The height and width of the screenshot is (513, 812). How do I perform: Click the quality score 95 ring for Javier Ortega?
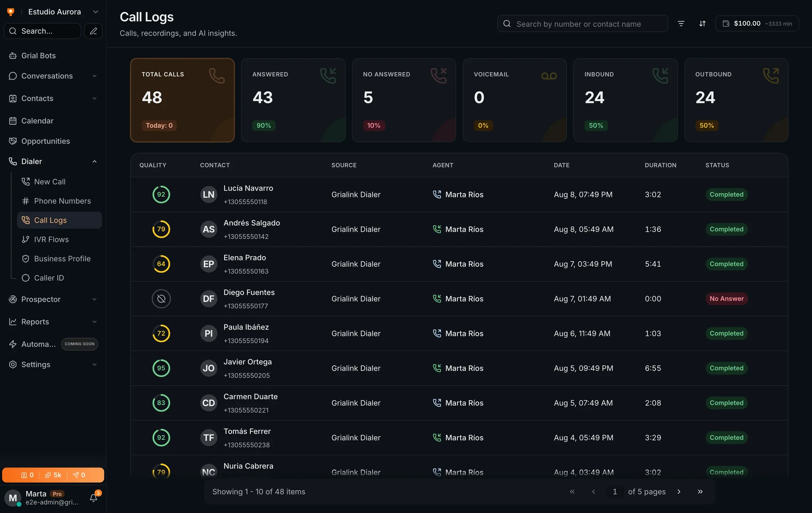[x=161, y=368]
